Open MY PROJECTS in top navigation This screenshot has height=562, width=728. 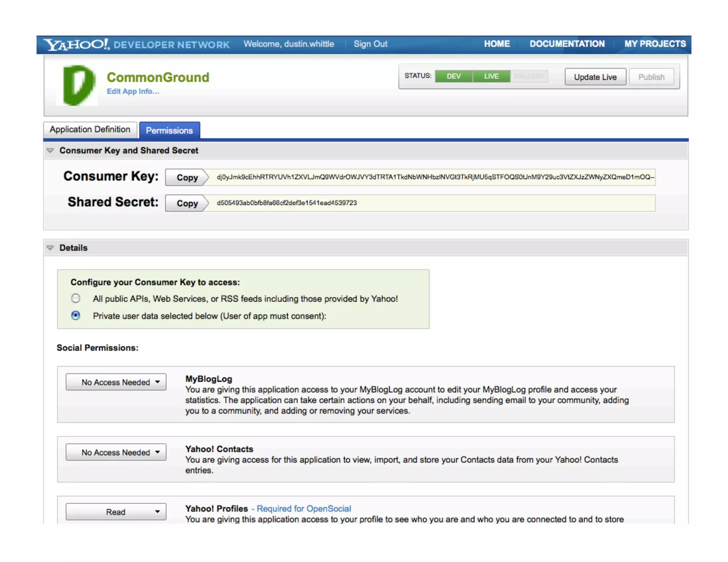click(655, 44)
